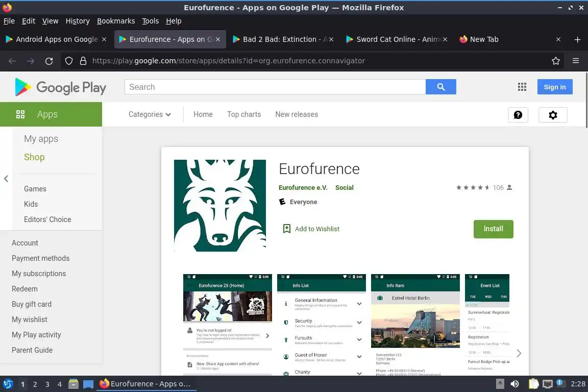Click the Eurofurence wolf app icon
Image resolution: width=588 pixels, height=392 pixels.
(x=220, y=206)
